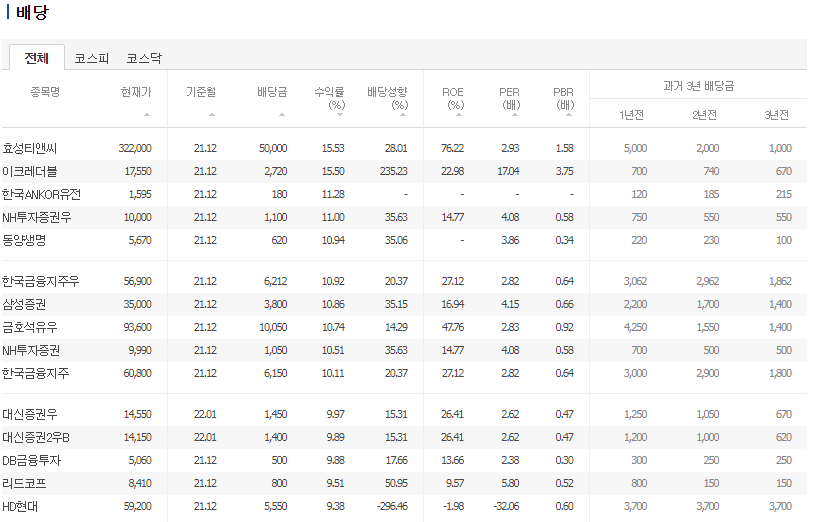
Task: Open stock 대신증권2우B
Action: pos(36,437)
